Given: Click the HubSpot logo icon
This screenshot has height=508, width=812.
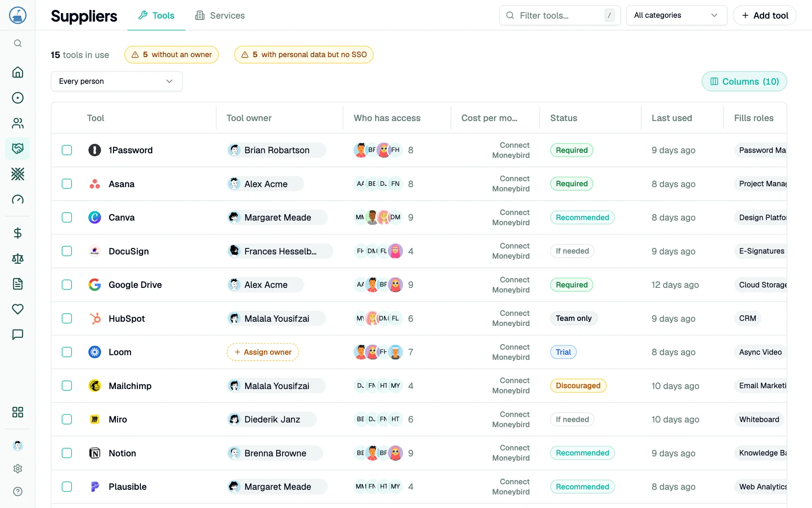Looking at the screenshot, I should coord(95,318).
